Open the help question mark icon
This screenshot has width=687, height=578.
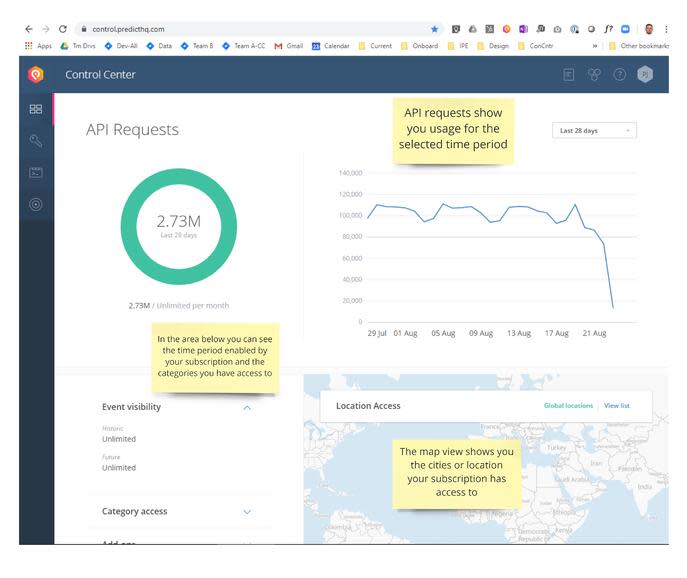pyautogui.click(x=620, y=75)
